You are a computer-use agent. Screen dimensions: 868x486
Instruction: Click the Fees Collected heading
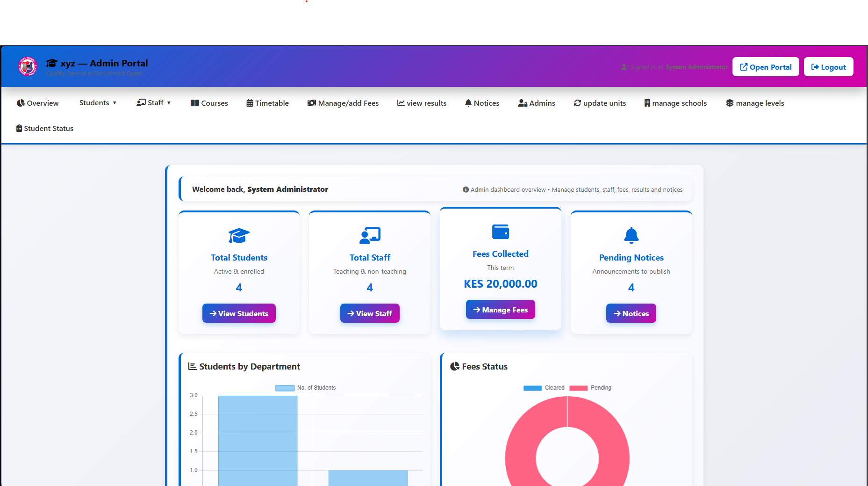501,254
